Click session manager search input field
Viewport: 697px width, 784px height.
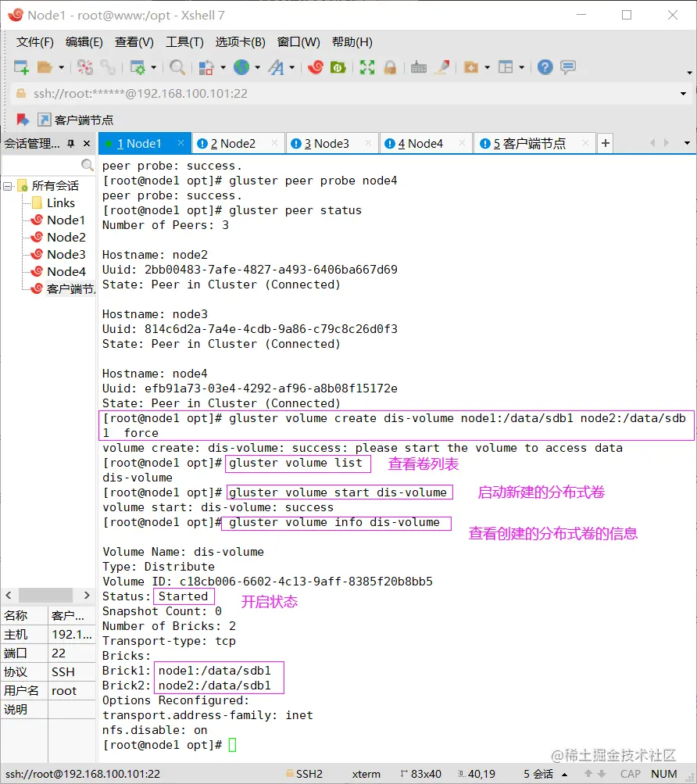tap(42, 164)
